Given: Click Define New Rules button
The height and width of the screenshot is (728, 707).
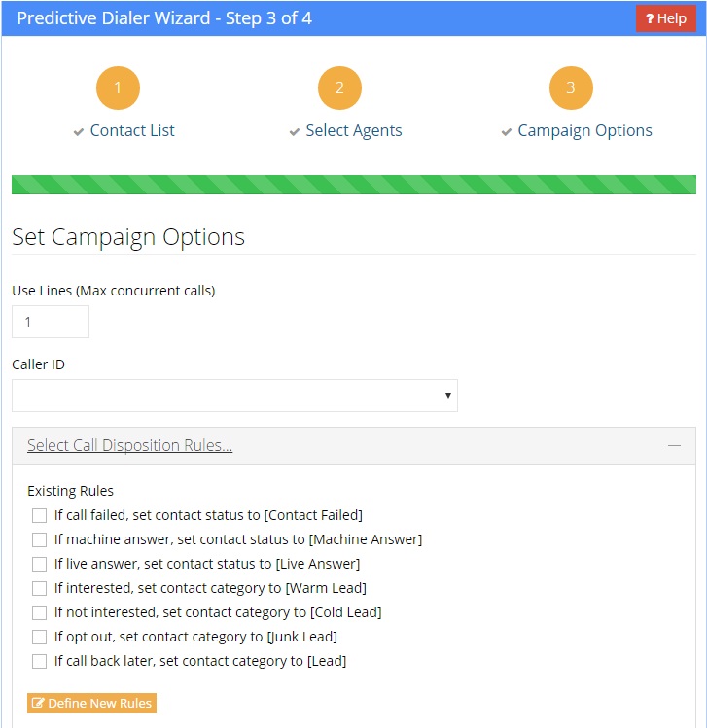Looking at the screenshot, I should [x=91, y=703].
